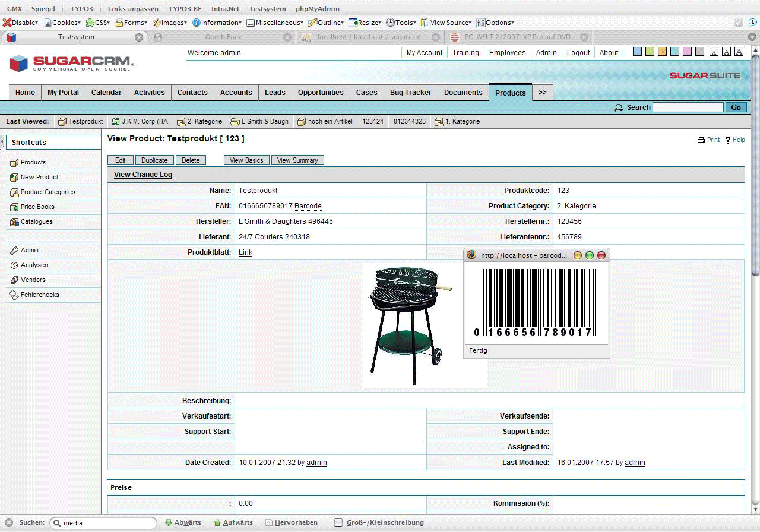Open the View Source dropdown

446,23
